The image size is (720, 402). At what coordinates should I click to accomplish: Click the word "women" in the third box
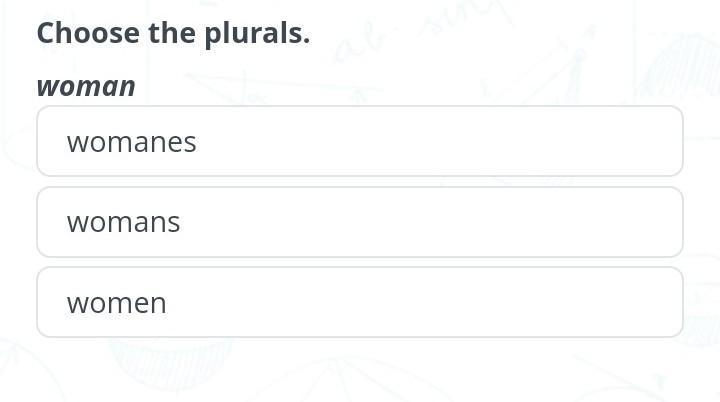(117, 303)
